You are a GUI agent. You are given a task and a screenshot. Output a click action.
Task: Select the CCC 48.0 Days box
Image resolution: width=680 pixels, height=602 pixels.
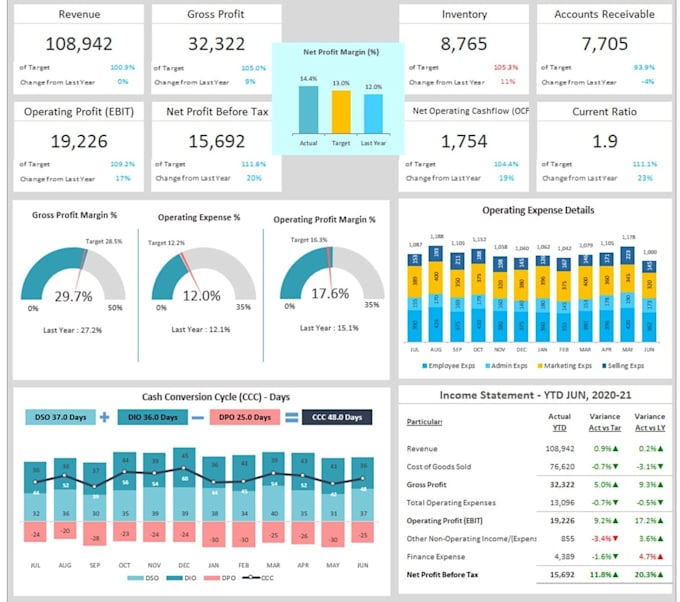pos(337,417)
